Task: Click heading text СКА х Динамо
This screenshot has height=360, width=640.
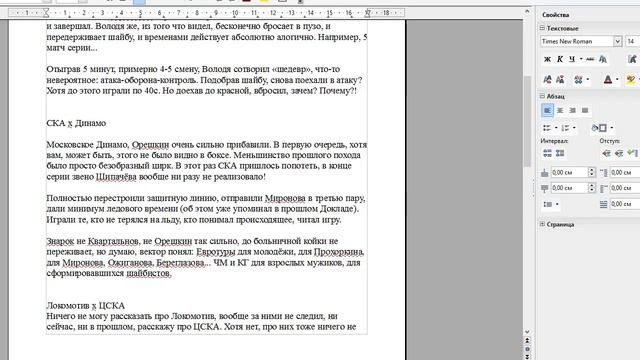Action: click(x=76, y=123)
